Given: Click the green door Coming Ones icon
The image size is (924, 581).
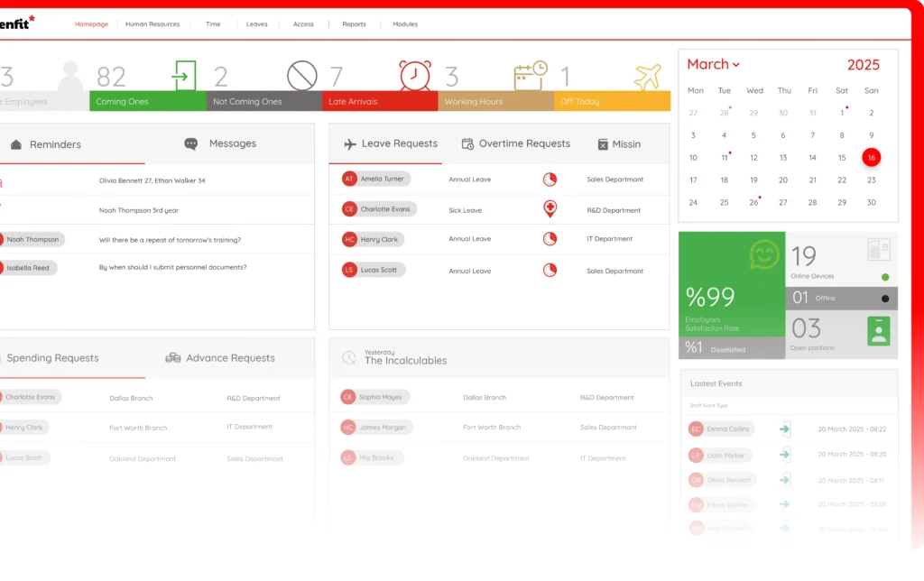Looking at the screenshot, I should (184, 75).
